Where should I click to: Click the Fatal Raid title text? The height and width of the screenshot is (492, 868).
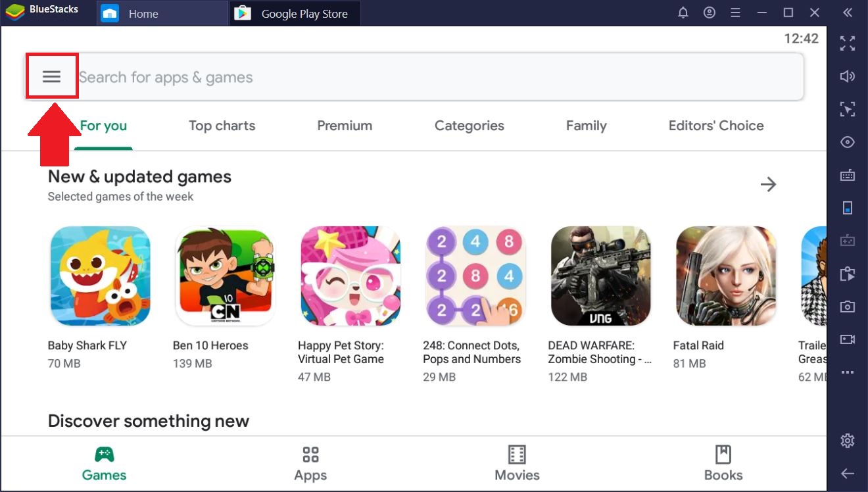[x=698, y=345]
